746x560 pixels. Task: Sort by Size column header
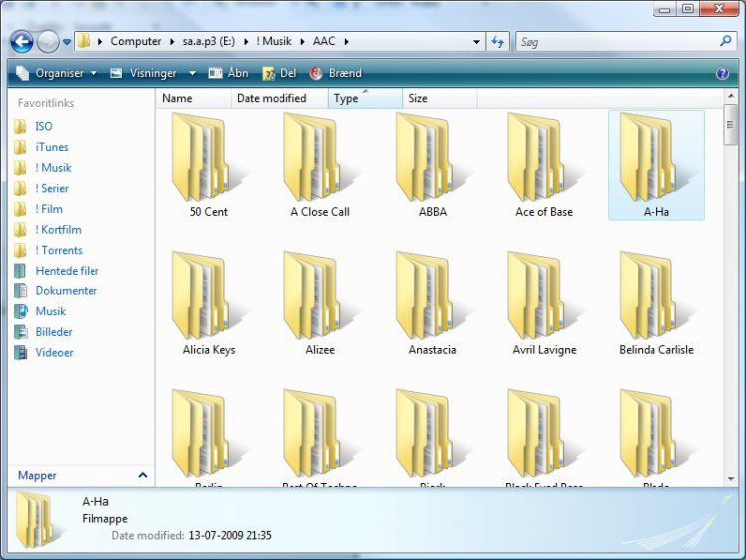(x=440, y=98)
